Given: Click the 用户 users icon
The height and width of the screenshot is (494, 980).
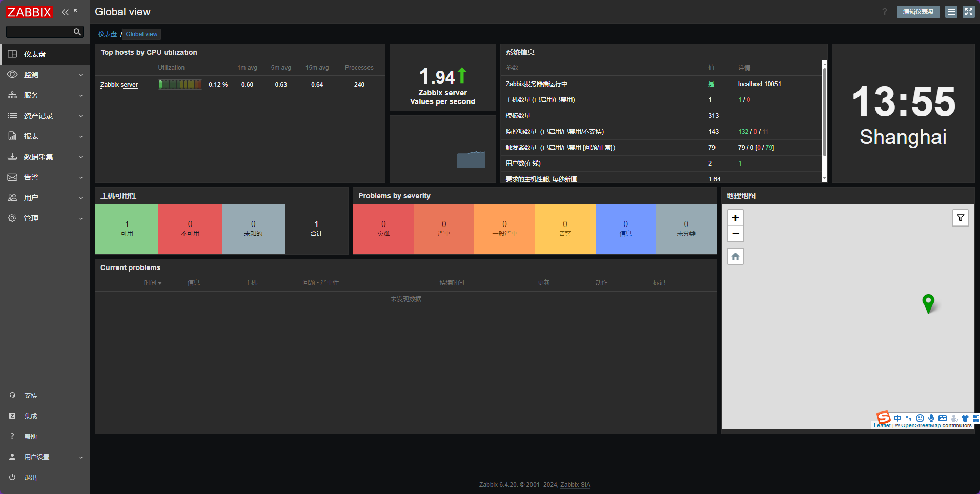Looking at the screenshot, I should [x=12, y=197].
